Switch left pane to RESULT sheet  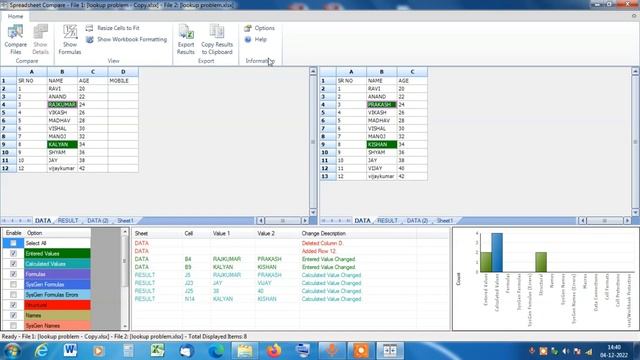pyautogui.click(x=68, y=220)
